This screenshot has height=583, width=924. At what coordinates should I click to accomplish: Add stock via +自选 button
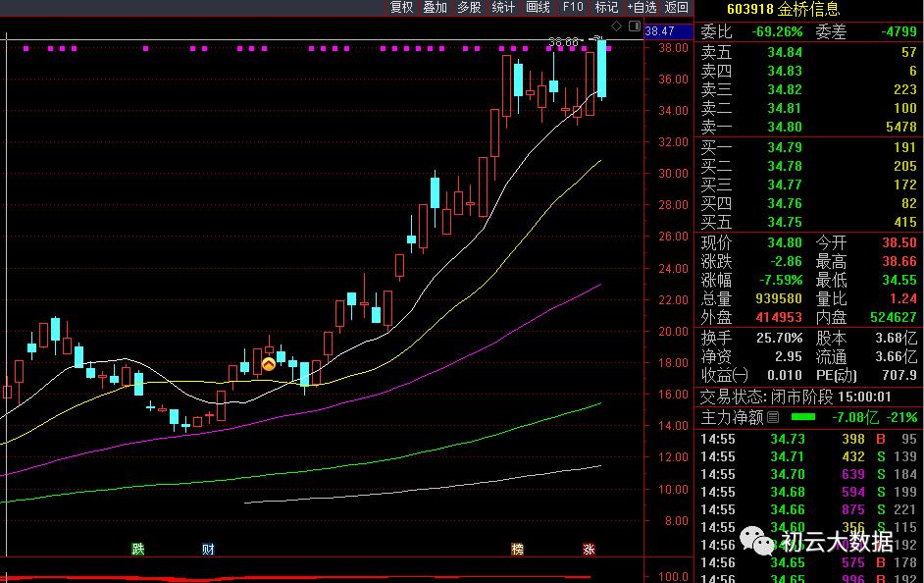641,8
